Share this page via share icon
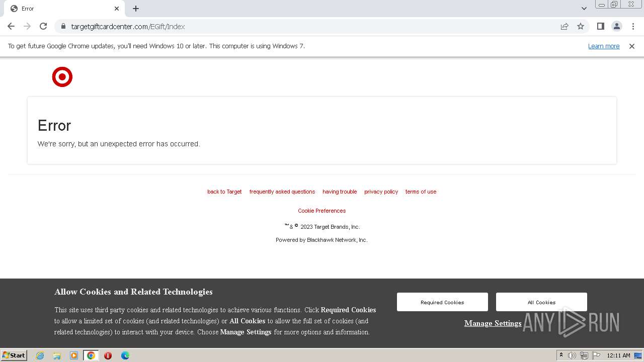644x362 pixels. point(565,26)
